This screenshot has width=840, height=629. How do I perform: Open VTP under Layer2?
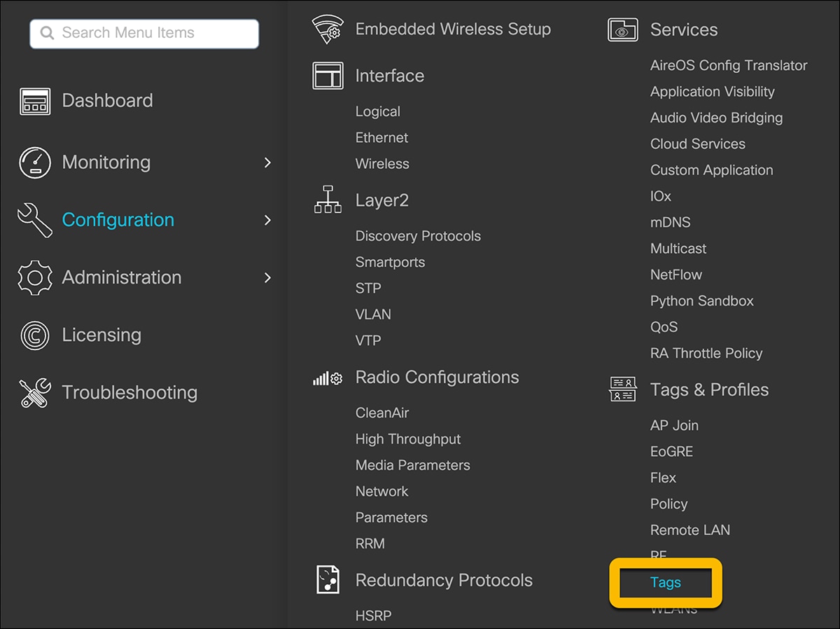click(368, 340)
